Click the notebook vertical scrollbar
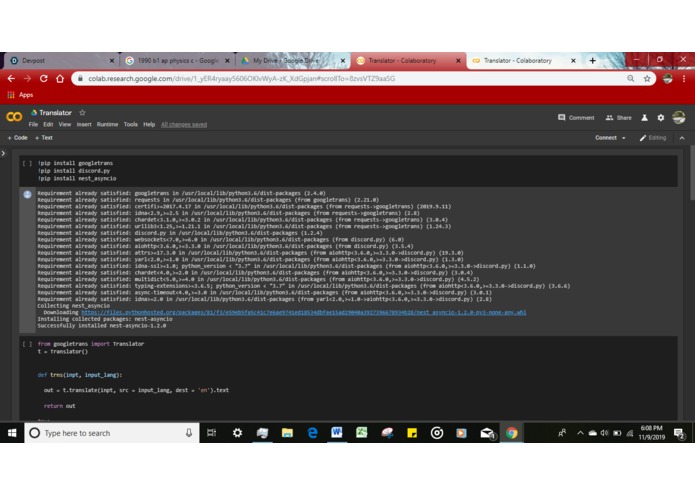This screenshot has height=494, width=695. [x=692, y=173]
